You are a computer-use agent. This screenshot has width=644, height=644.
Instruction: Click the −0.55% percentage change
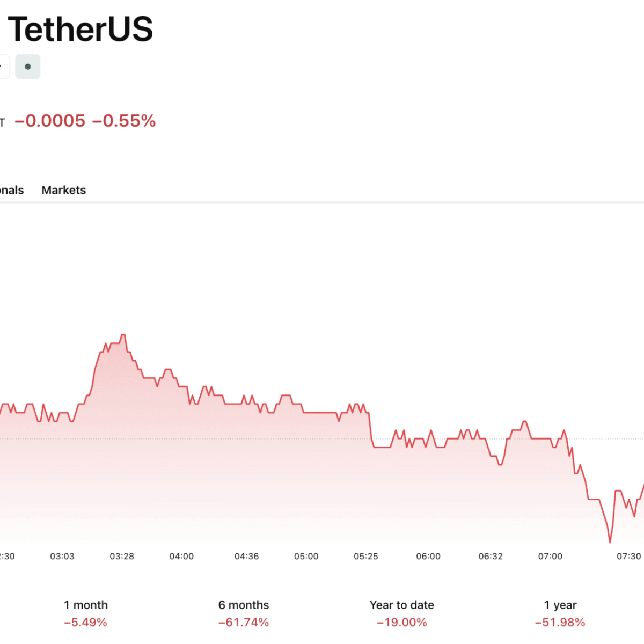coord(124,121)
